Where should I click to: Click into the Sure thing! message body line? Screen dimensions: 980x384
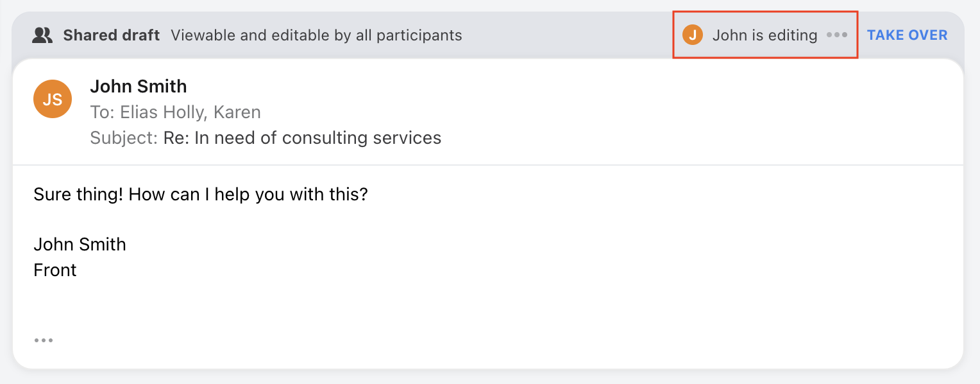tap(200, 194)
